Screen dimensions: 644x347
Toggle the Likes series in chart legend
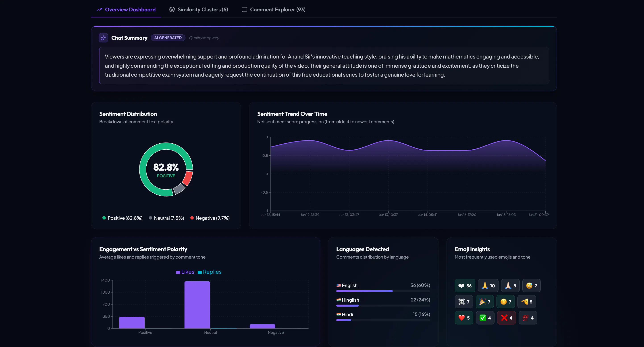click(x=185, y=272)
